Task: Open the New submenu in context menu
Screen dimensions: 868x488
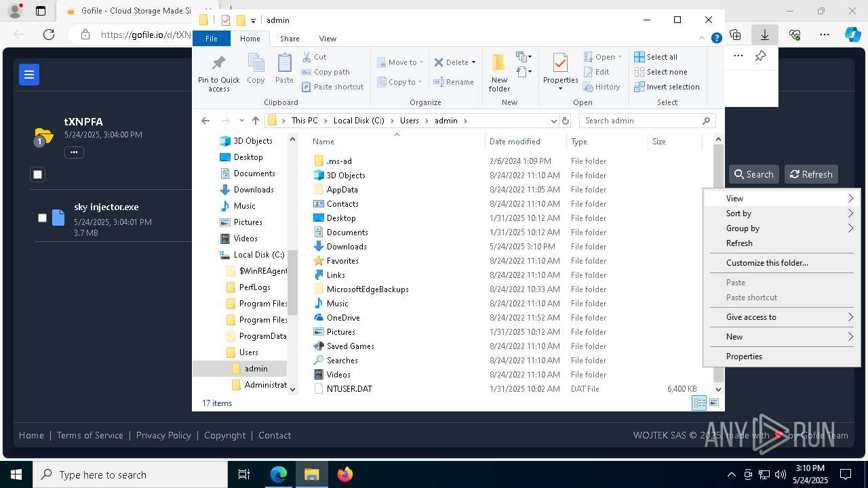Action: point(781,337)
